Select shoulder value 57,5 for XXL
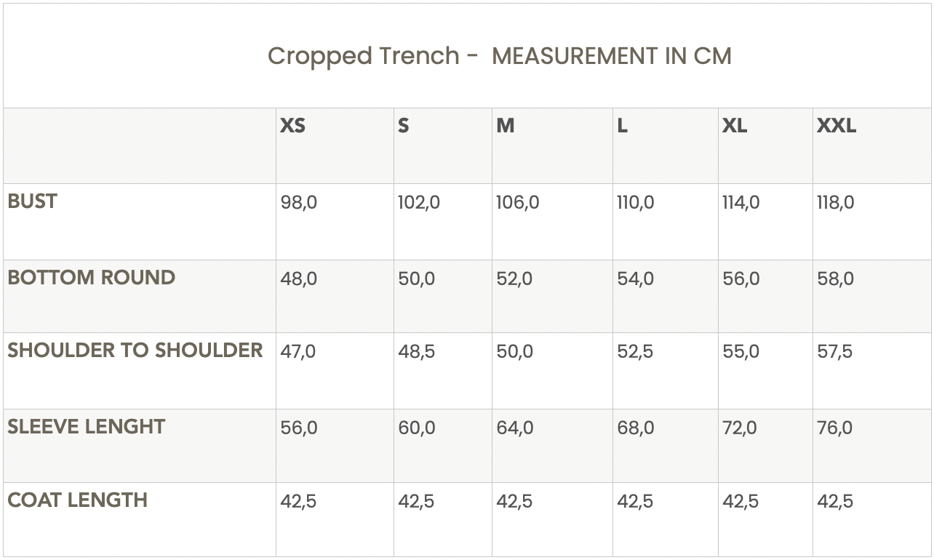934x560 pixels. pyautogui.click(x=834, y=351)
